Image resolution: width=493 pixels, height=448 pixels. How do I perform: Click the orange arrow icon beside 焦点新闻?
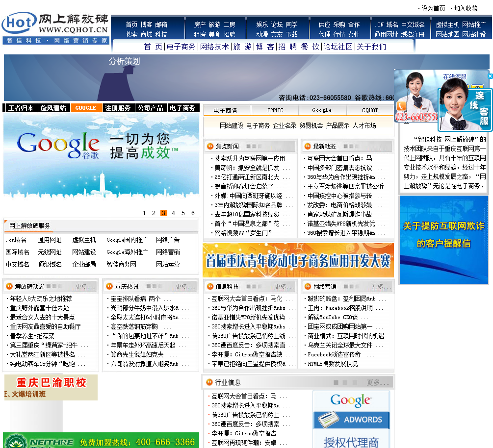point(210,147)
